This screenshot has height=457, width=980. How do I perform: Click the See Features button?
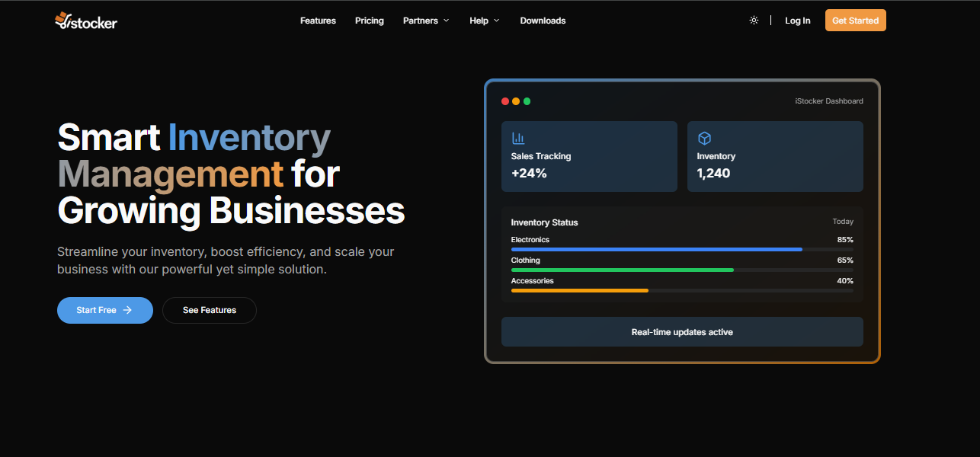coord(210,310)
